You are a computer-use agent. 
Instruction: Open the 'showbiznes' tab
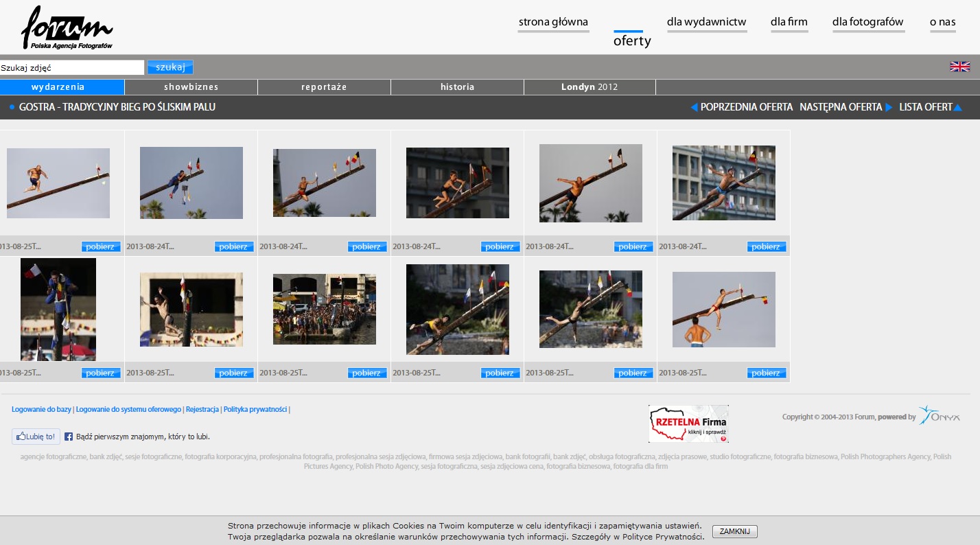(191, 87)
